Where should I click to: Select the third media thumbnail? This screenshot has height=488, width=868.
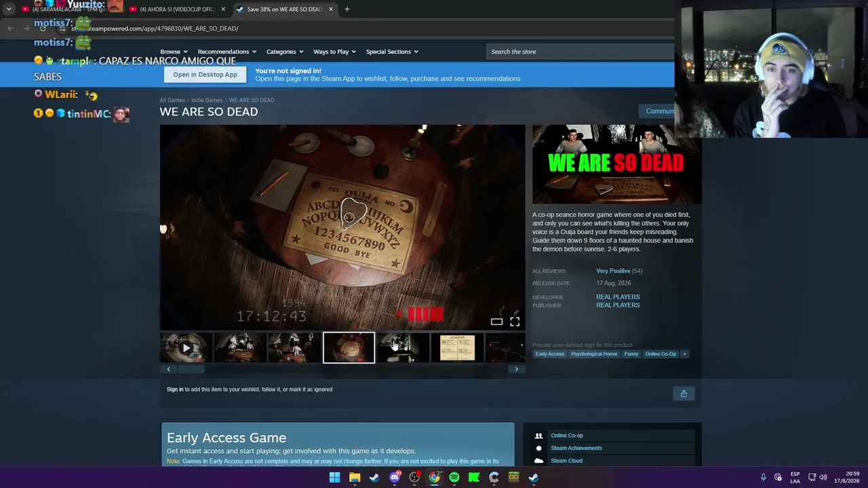point(294,348)
